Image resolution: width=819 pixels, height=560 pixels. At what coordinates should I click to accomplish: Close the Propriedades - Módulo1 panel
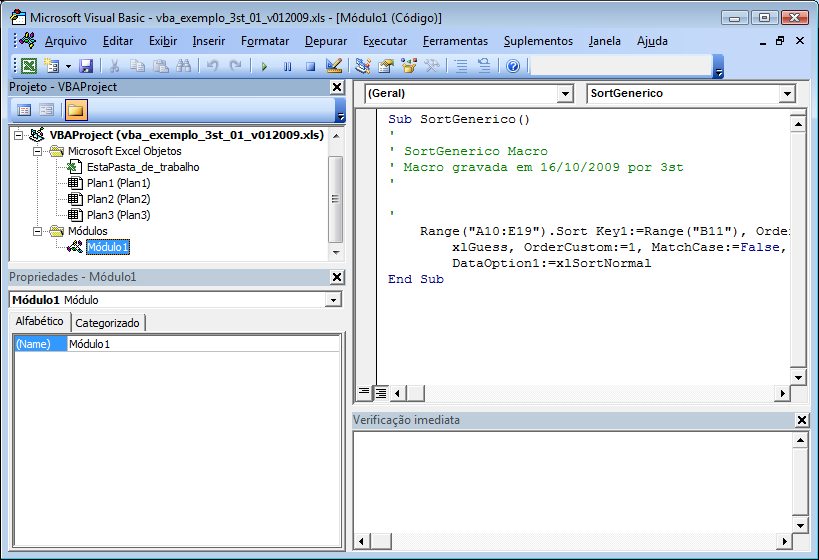click(337, 277)
